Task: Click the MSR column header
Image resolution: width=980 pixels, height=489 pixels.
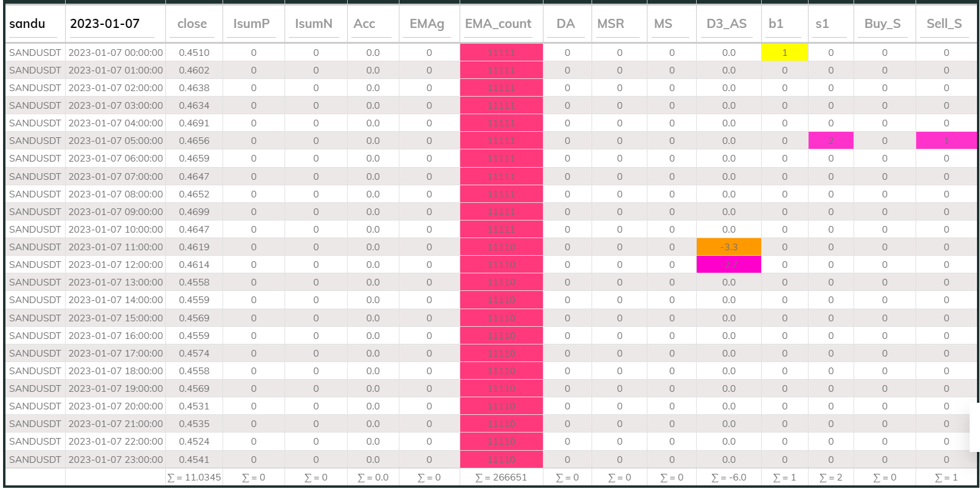Action: click(x=611, y=24)
